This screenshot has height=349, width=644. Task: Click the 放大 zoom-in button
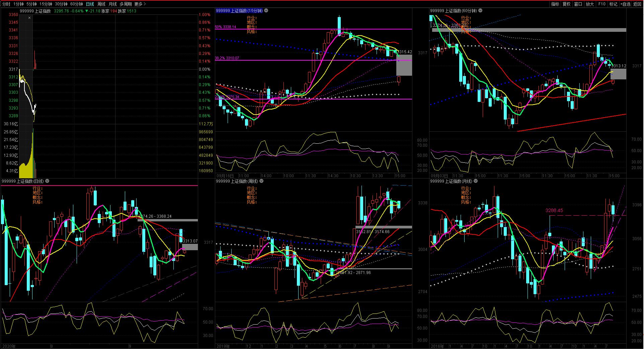[590, 4]
